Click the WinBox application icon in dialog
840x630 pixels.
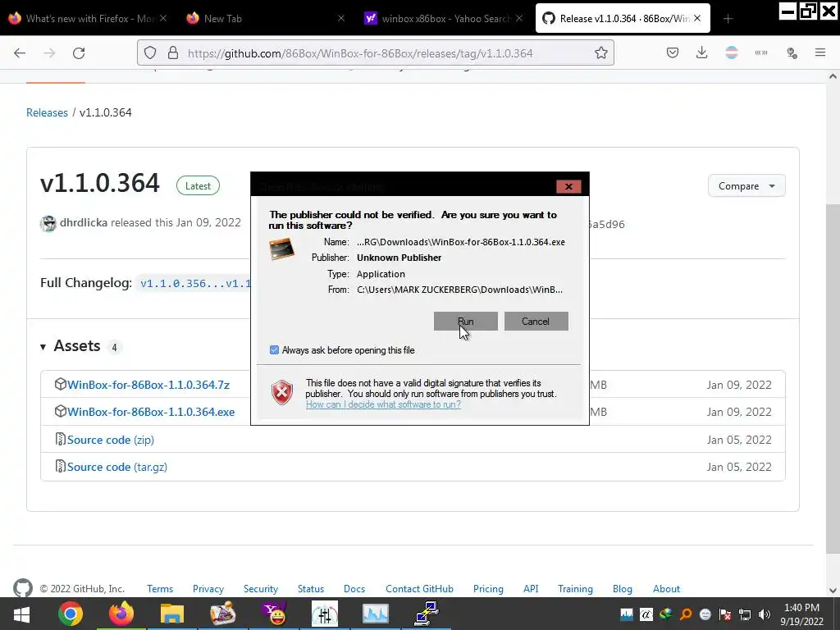[x=282, y=249]
